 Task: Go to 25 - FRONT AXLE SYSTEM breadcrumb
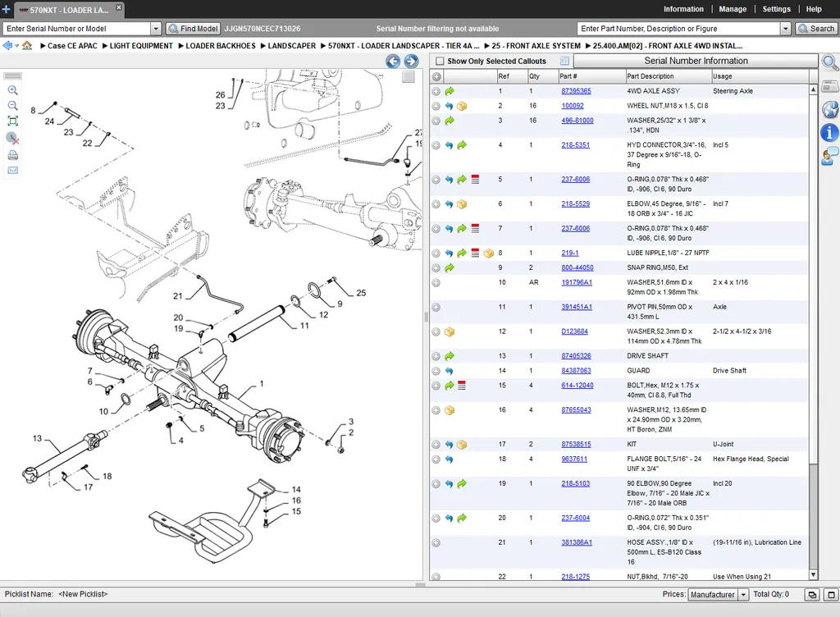[536, 46]
